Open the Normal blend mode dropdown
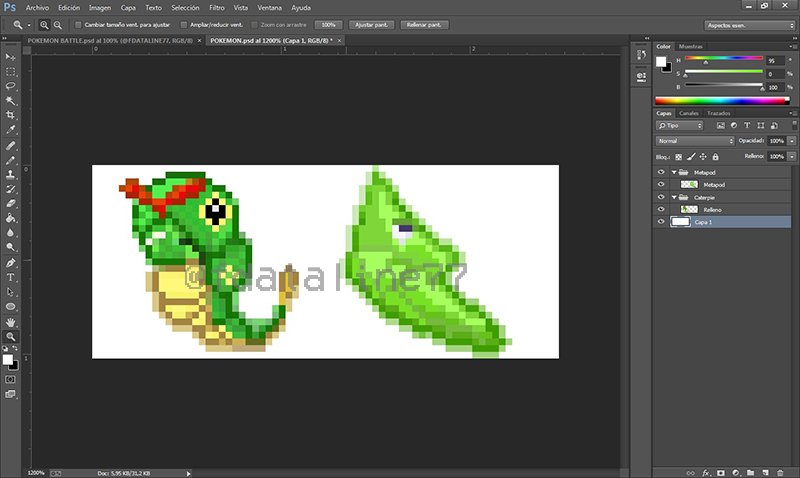800x478 pixels. click(695, 141)
